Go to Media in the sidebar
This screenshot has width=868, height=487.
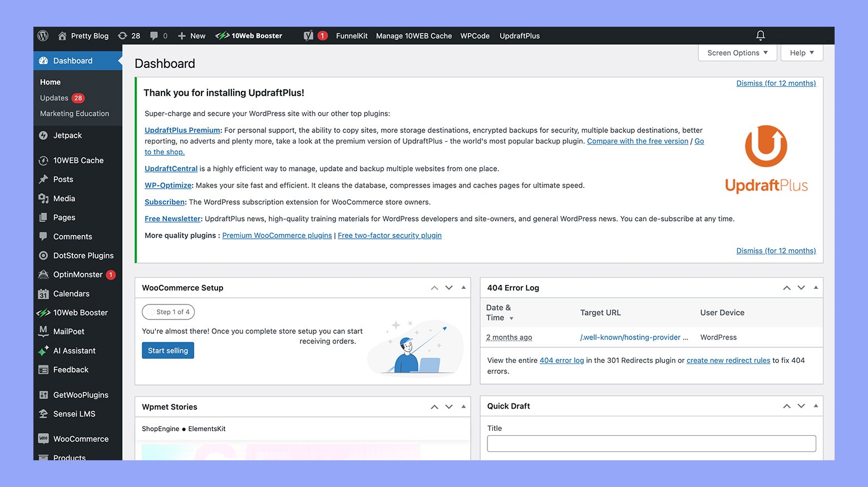tap(64, 198)
